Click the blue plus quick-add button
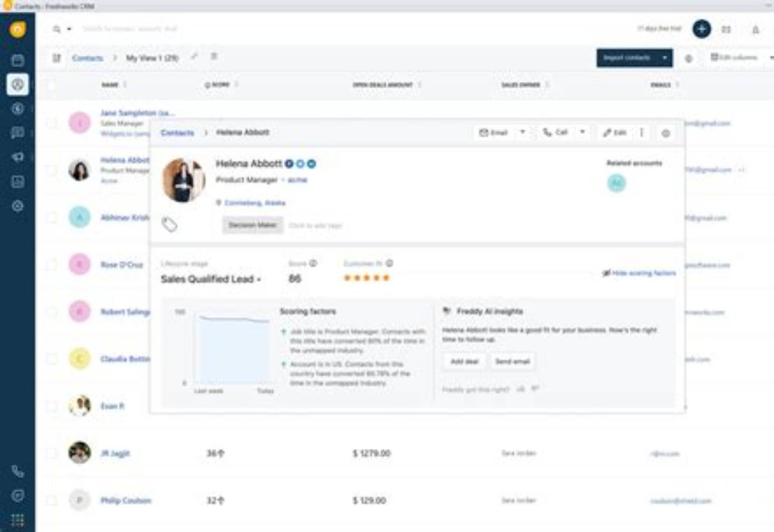Viewport: 774px width, 532px height. tap(701, 29)
